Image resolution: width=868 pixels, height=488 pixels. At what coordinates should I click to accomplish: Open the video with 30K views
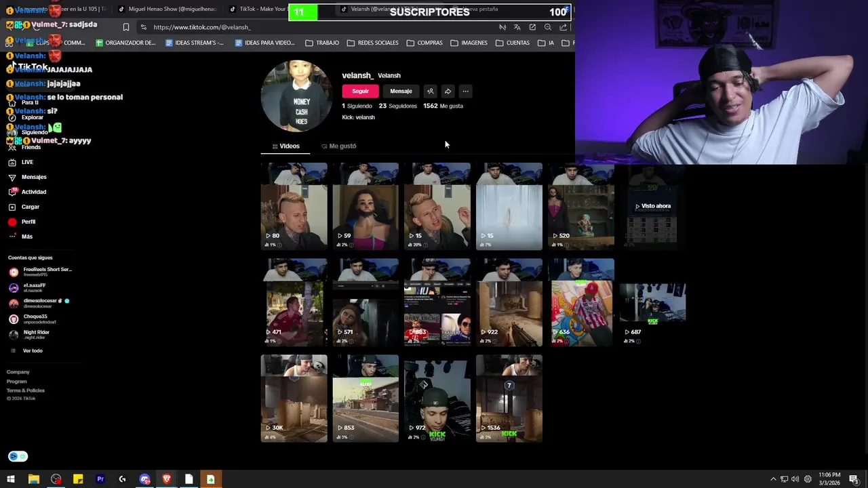294,399
